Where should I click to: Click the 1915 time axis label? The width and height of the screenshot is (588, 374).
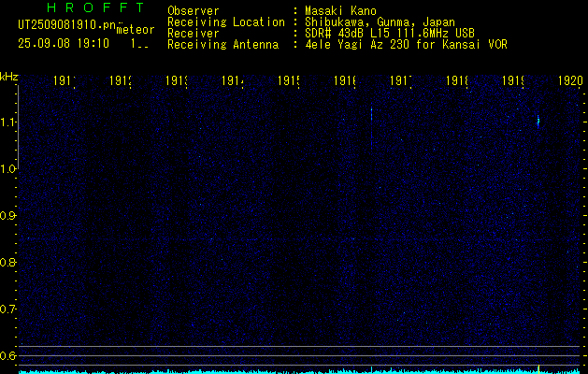tap(288, 80)
